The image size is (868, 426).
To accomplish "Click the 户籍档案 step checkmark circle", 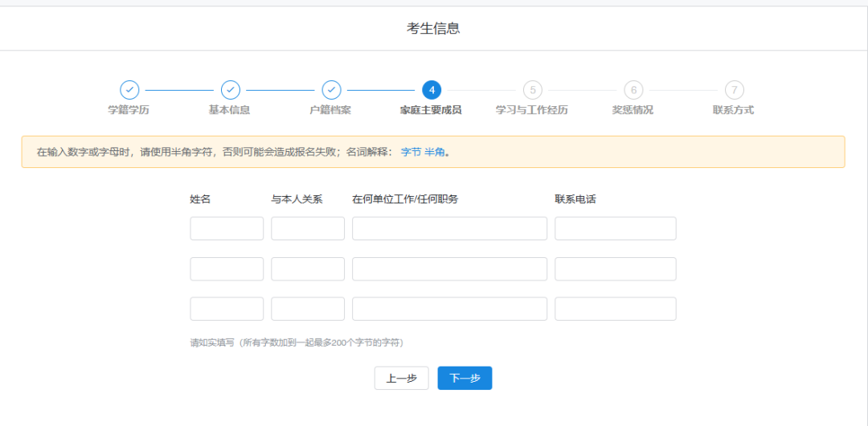I will click(x=331, y=90).
